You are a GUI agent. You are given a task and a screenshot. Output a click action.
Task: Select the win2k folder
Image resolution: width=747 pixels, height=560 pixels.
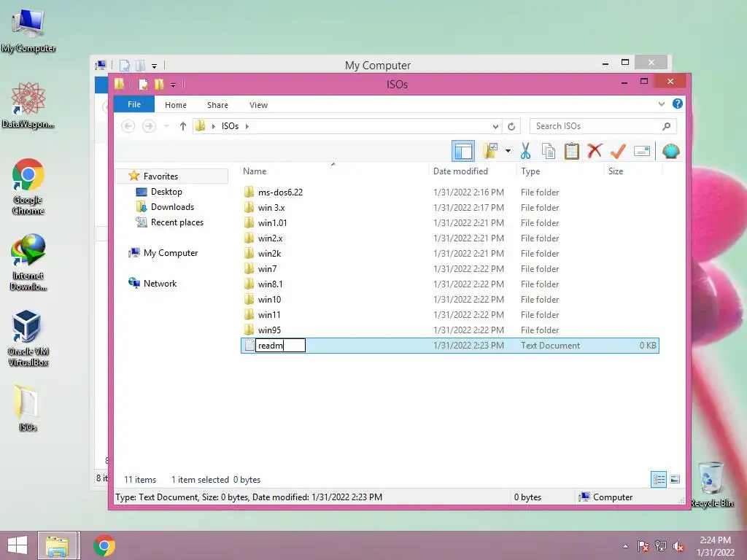click(x=270, y=253)
